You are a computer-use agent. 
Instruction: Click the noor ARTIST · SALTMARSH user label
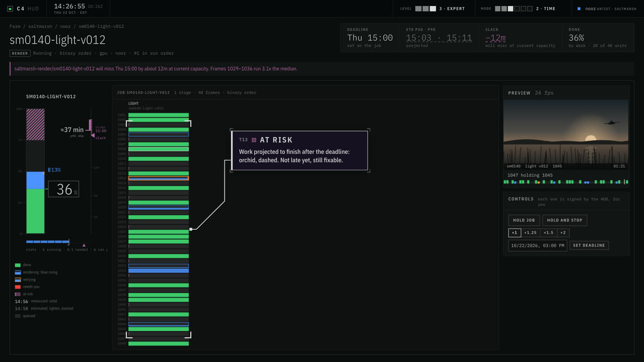(x=610, y=8)
